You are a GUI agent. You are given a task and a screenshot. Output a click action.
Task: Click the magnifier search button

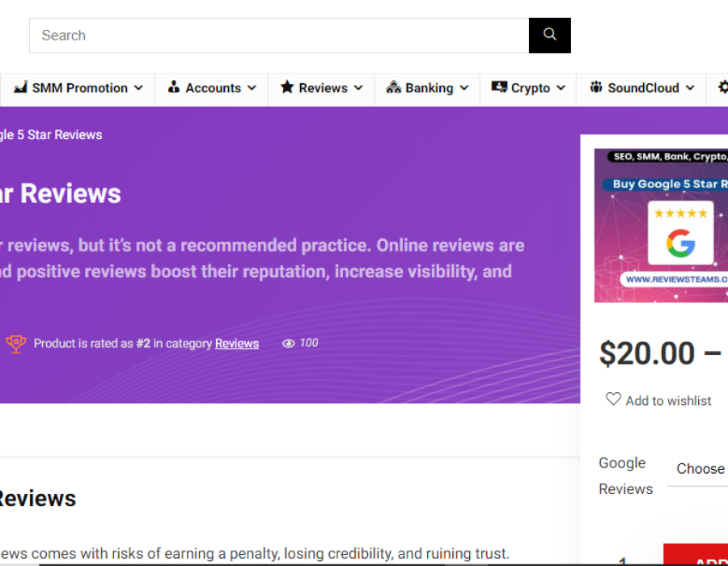[550, 35]
